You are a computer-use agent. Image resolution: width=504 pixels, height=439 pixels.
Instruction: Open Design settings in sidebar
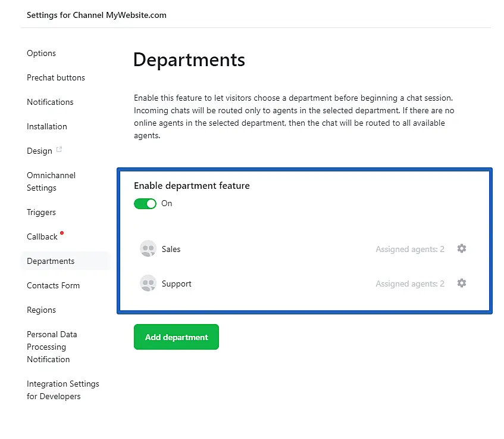[x=39, y=151]
